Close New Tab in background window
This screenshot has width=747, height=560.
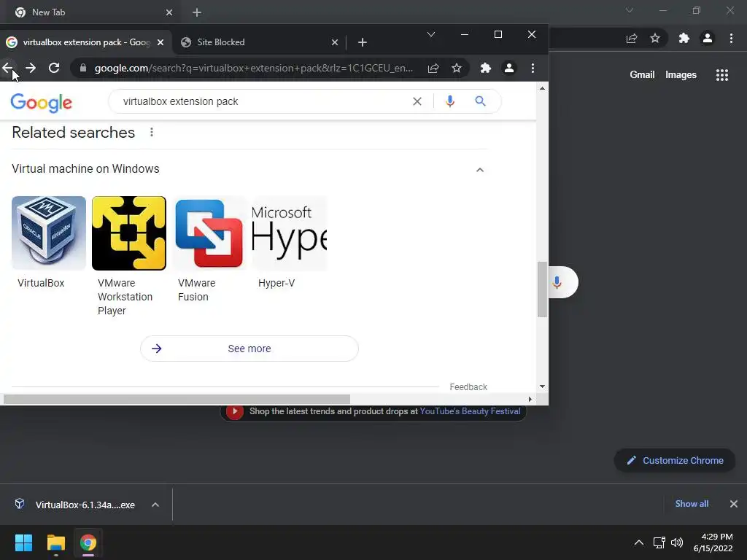point(169,12)
